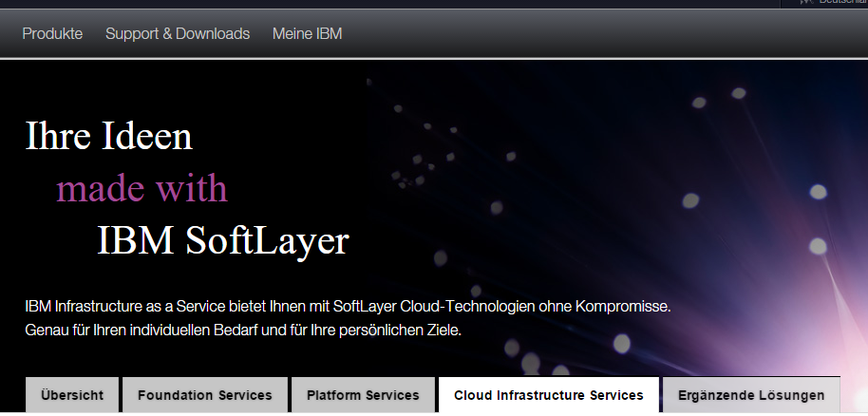
Task: Open the Produkte menu
Action: tap(52, 34)
